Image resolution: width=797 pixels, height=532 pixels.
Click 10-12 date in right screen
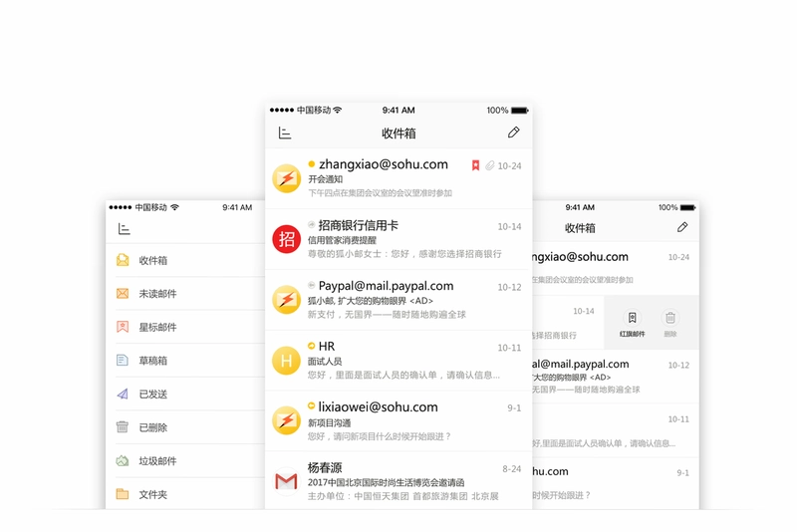[678, 366]
